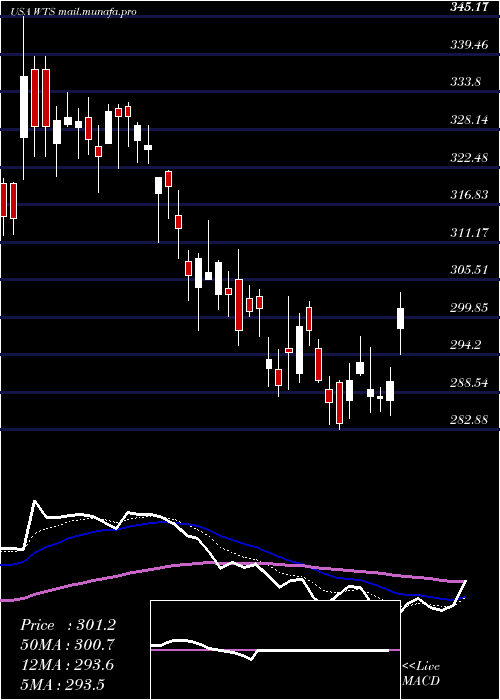500x700 pixels.
Task: Click the 328.14 price axis label
Action: click(x=468, y=119)
